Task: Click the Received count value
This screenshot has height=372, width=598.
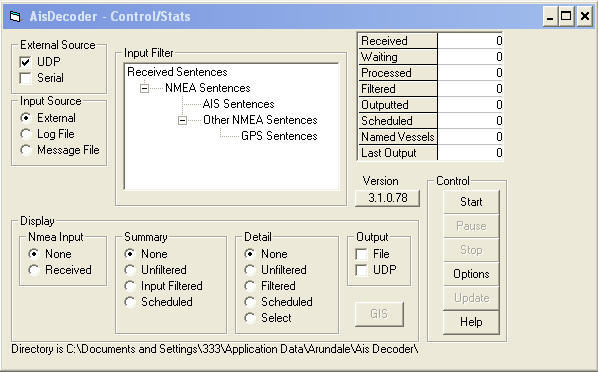Action: (470, 41)
